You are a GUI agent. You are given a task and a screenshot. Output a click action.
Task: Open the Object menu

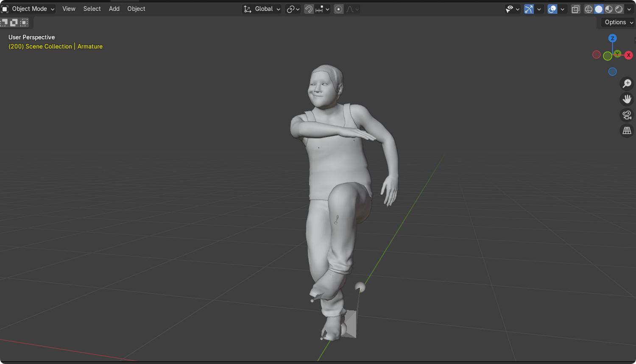click(136, 9)
